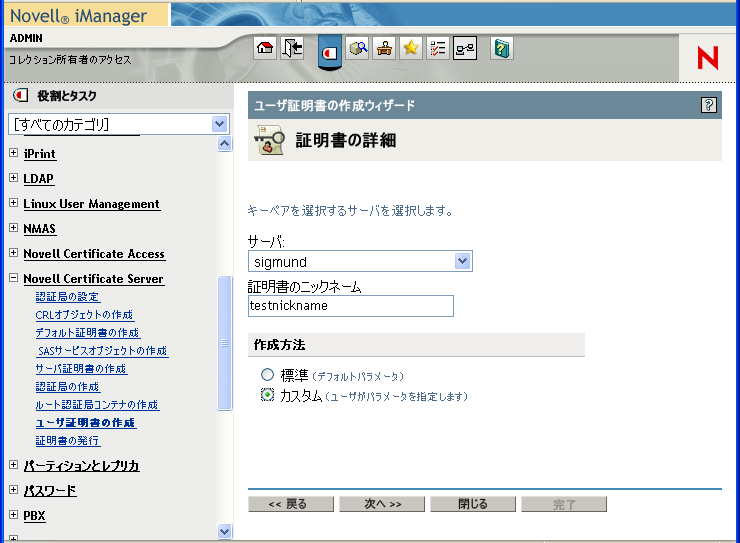Image resolution: width=740 pixels, height=543 pixels.
Task: Open the Novell Certificate Access label
Action: tap(94, 254)
